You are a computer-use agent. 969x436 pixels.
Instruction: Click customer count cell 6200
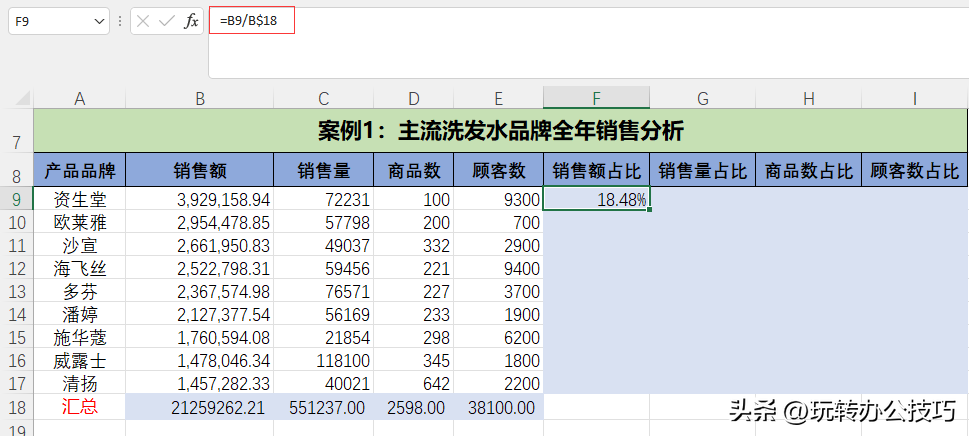tap(499, 338)
